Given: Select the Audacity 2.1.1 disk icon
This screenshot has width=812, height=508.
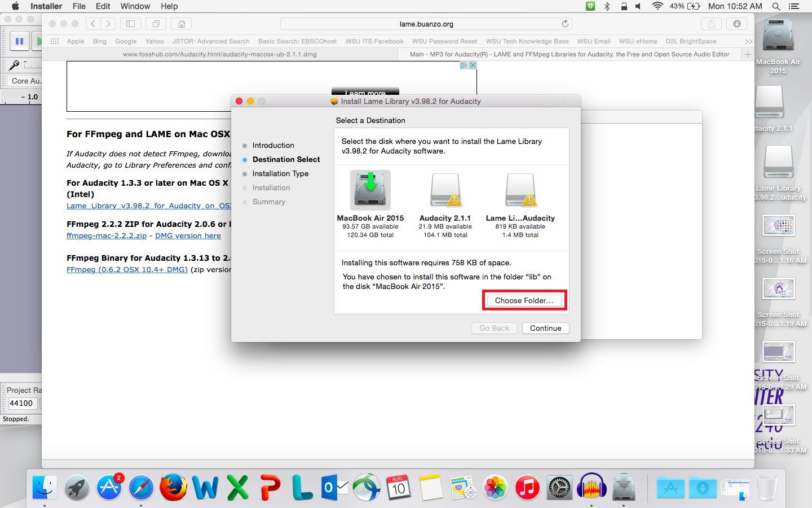Looking at the screenshot, I should (x=445, y=191).
